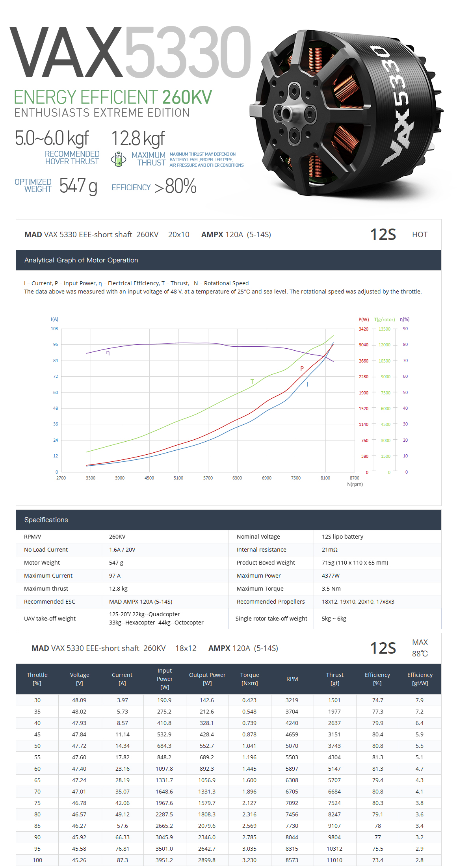Image resolution: width=457 pixels, height=868 pixels.
Task: Click the green T thrust curve label
Action: [252, 381]
